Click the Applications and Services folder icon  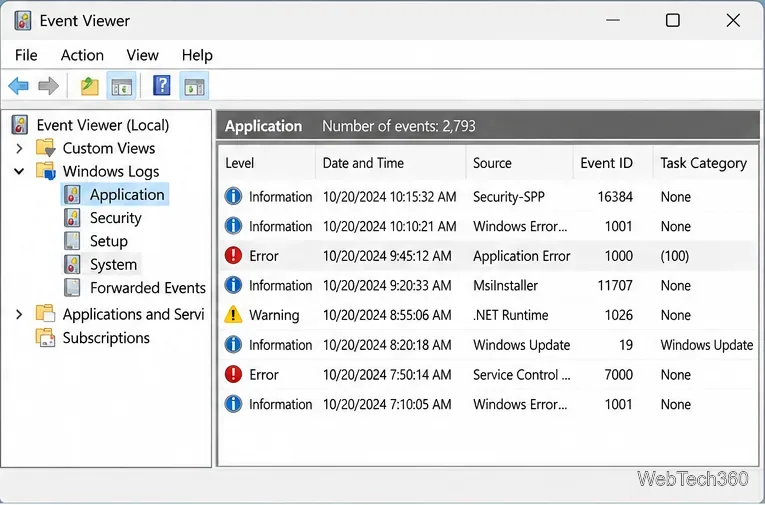coord(46,314)
